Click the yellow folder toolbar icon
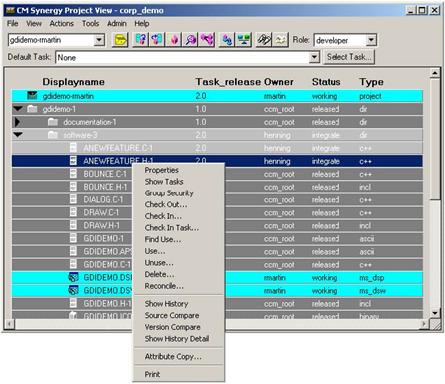The width and height of the screenshot is (445, 384). pyautogui.click(x=120, y=40)
